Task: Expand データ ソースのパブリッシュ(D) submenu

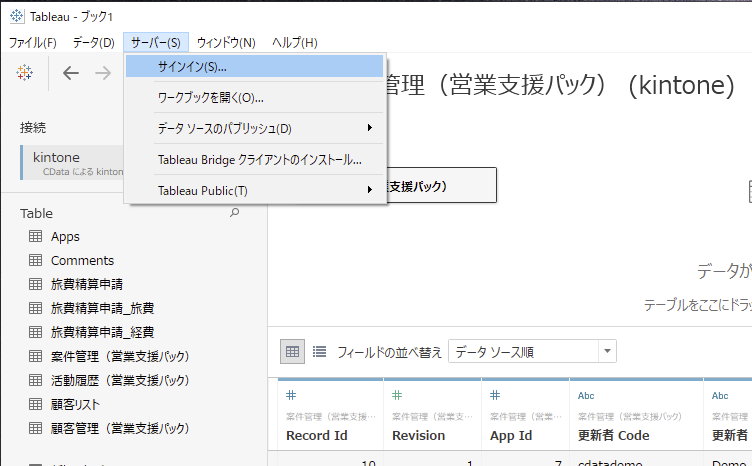Action: tap(255, 128)
